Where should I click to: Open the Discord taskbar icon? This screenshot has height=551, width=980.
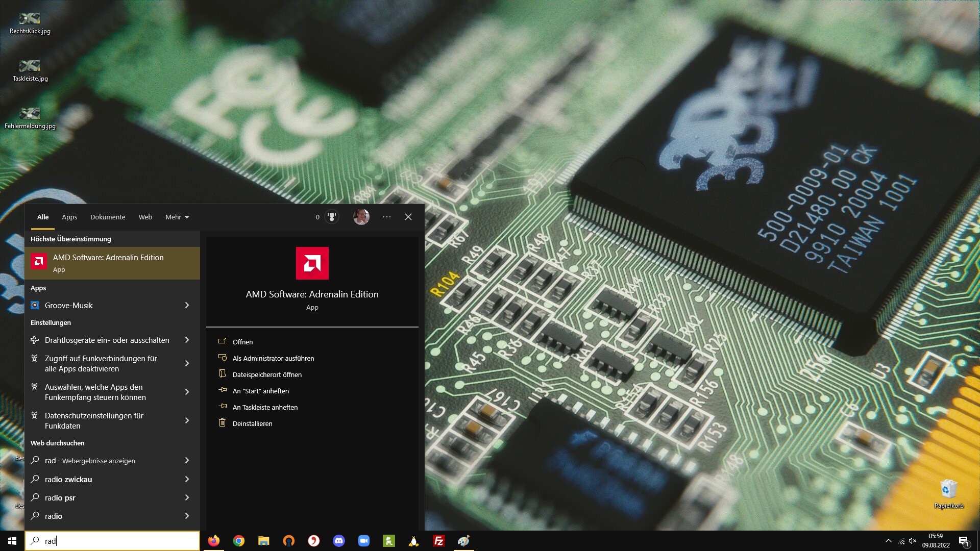tap(339, 541)
